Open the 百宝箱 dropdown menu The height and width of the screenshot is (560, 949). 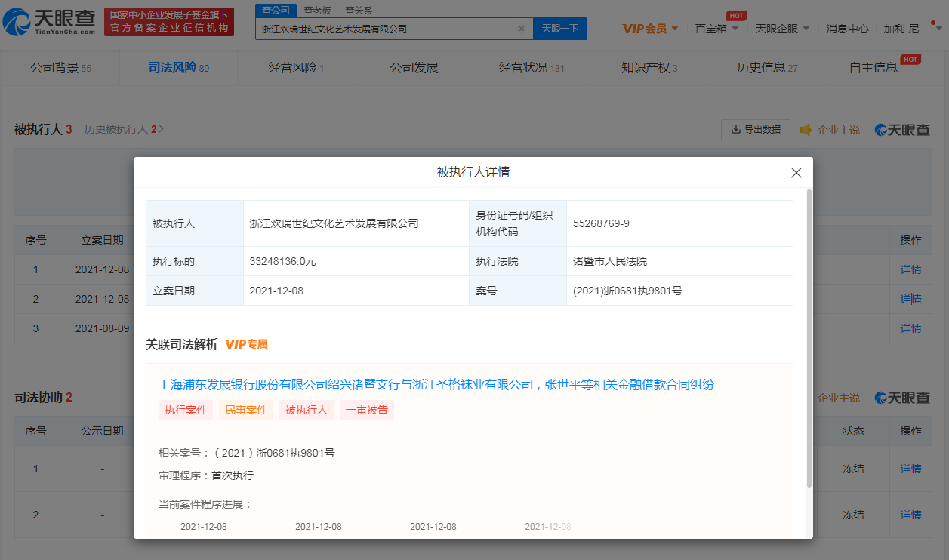click(716, 29)
